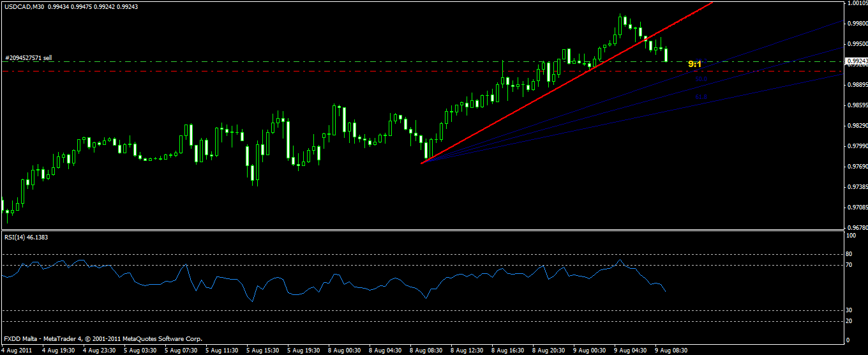Click the 9 Aug 08:30 time label
Screen dimensions: 868x355
pyautogui.click(x=671, y=350)
